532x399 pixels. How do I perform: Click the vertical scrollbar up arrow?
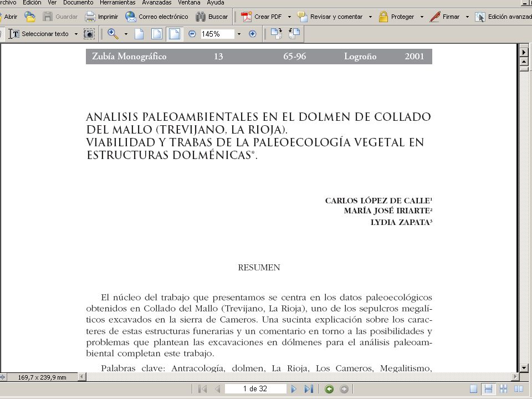524,62
